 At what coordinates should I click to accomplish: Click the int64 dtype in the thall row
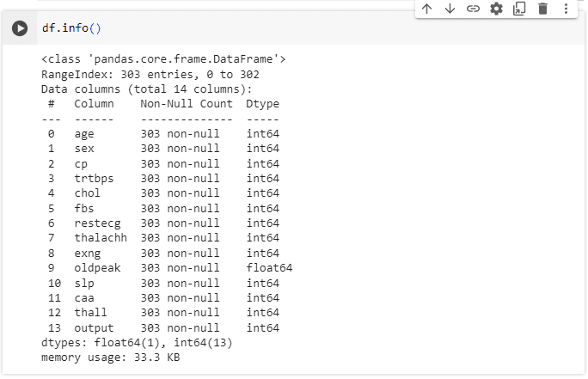coord(262,312)
